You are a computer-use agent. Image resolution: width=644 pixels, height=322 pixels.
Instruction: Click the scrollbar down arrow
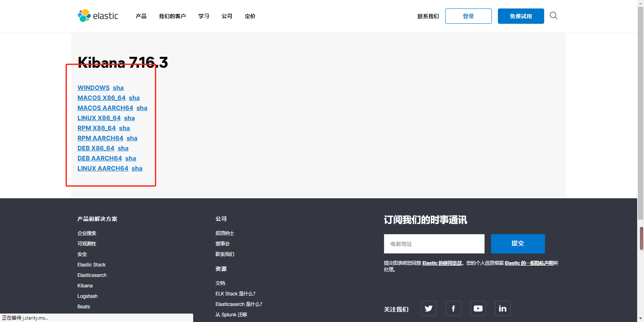click(x=641, y=319)
